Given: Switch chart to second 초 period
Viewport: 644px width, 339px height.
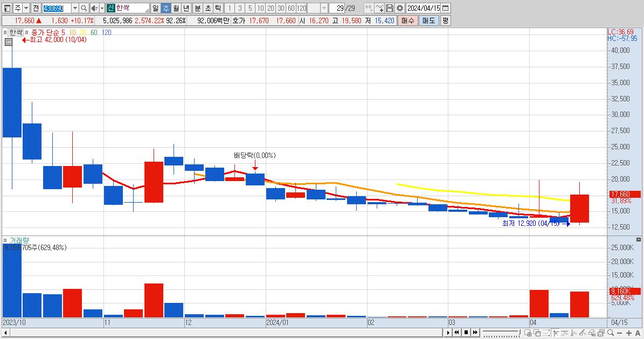Looking at the screenshot, I should click(208, 8).
